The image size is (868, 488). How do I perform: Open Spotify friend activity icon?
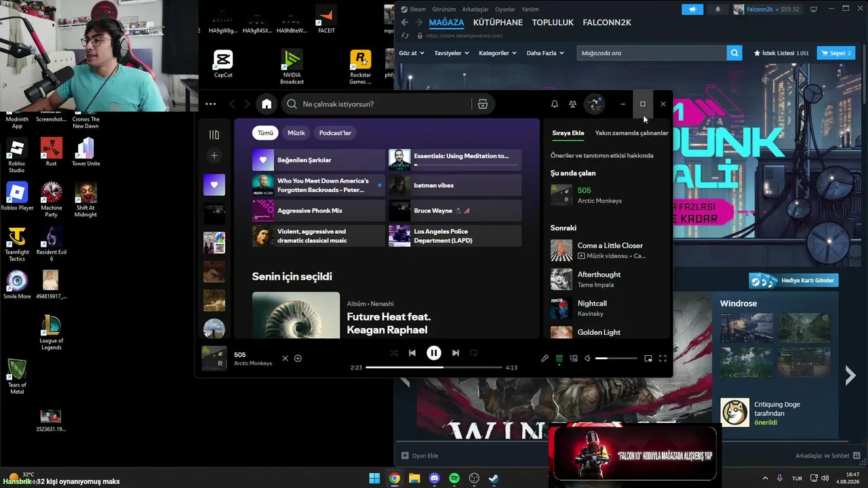[x=573, y=104]
